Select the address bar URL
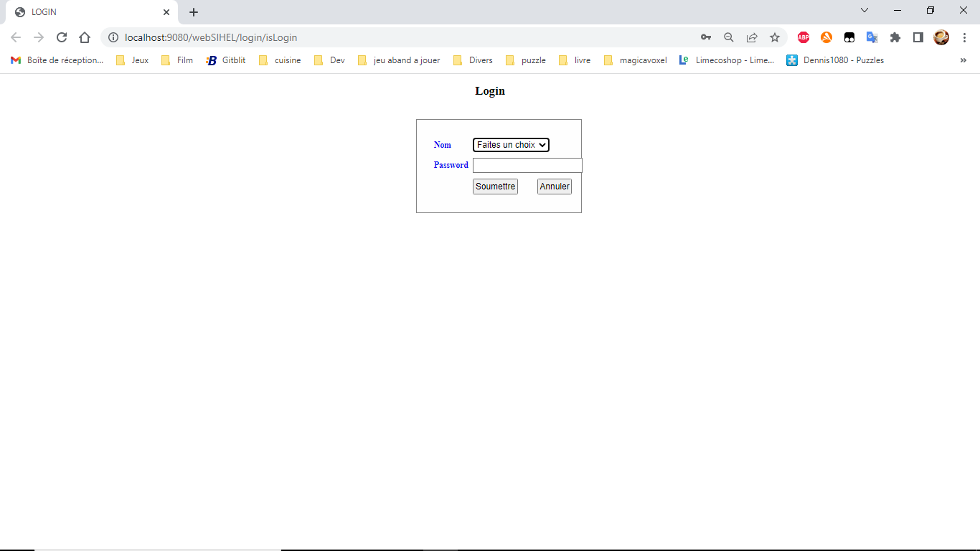980x551 pixels. 211,37
